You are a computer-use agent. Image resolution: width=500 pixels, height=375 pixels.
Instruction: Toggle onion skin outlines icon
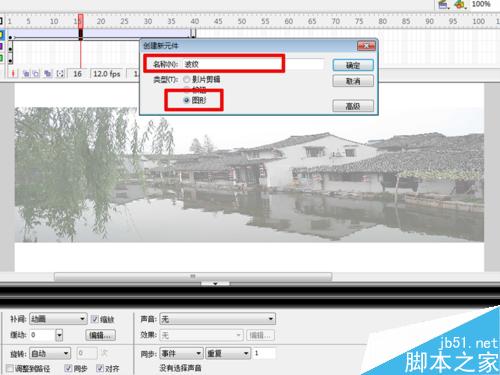point(36,73)
